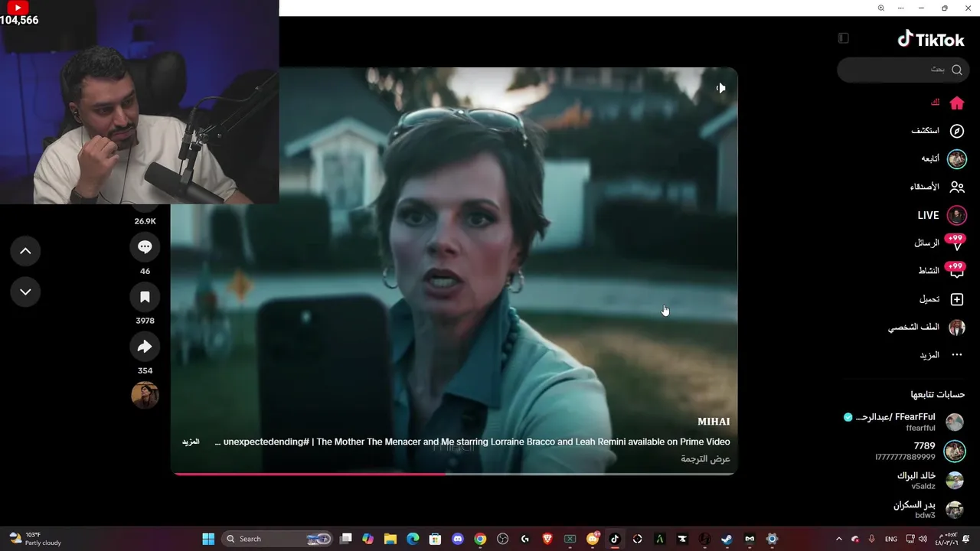The width and height of the screenshot is (980, 551).
Task: Open the weather widget, 103°F
Action: [x=34, y=539]
